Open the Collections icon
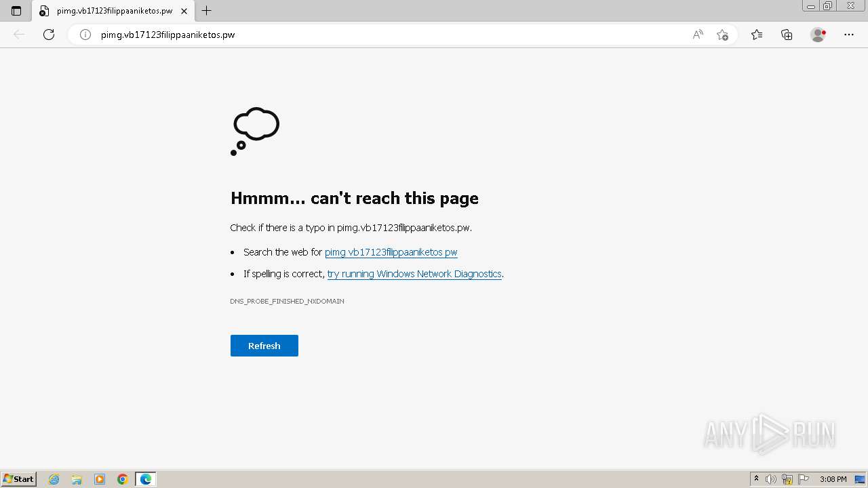The image size is (868, 488). [x=787, y=35]
